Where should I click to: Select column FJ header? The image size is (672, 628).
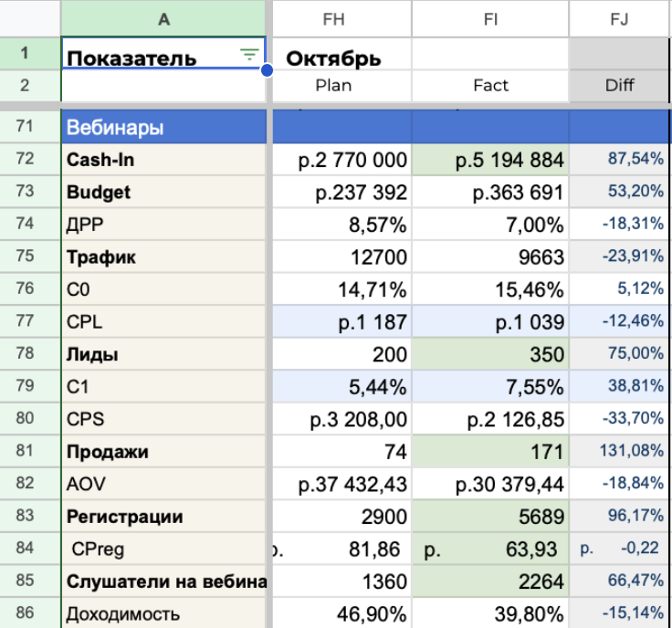point(619,19)
